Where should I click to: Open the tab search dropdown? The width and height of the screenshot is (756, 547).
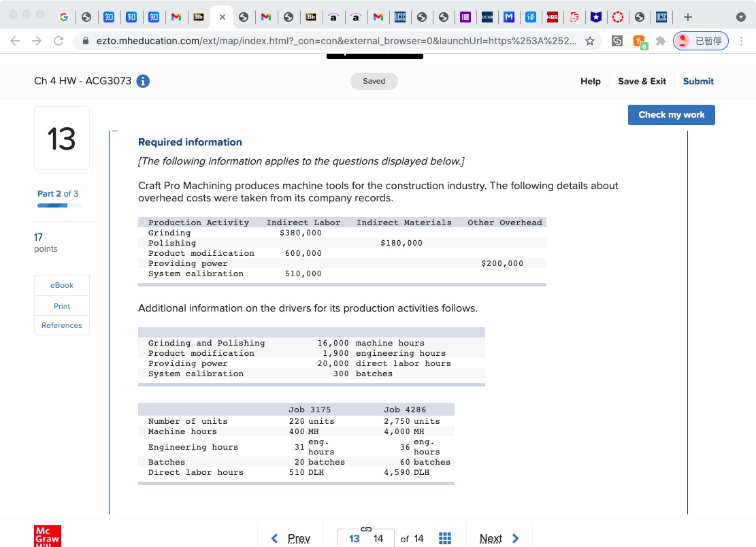[x=741, y=17]
